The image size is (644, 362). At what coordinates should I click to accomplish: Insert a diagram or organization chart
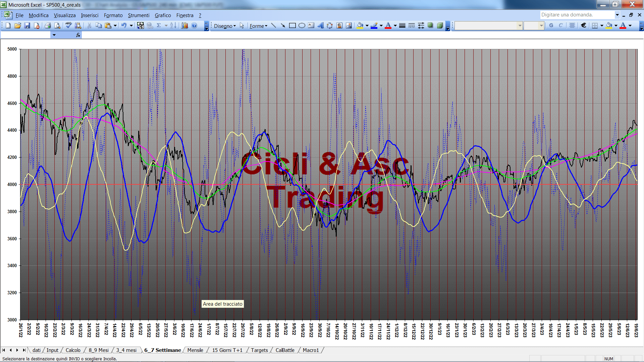click(x=330, y=25)
